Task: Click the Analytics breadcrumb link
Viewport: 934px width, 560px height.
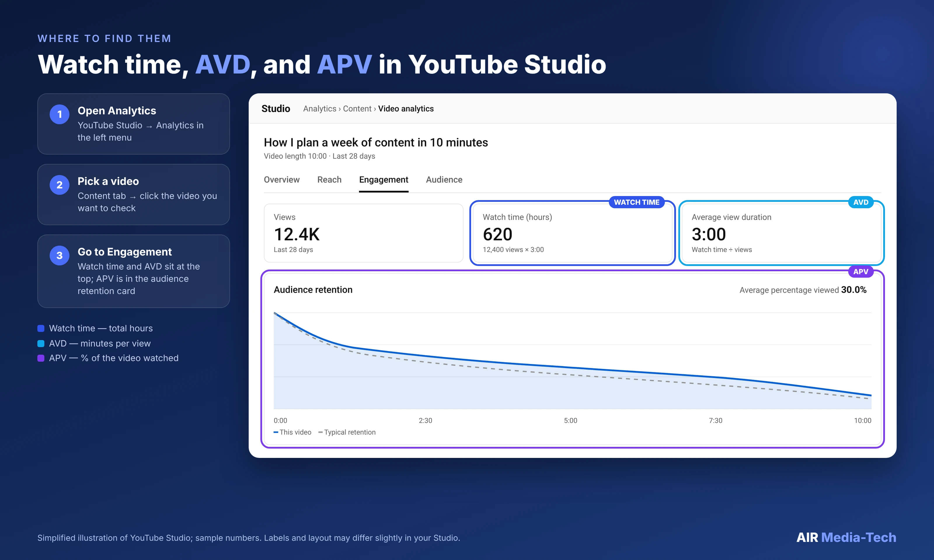Action: 319,109
